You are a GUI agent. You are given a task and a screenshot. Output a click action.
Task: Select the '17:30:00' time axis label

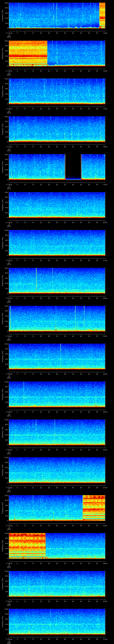(9, 639)
